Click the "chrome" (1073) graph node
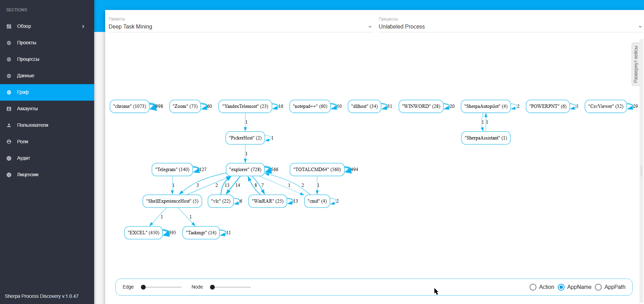The image size is (644, 304). (130, 106)
